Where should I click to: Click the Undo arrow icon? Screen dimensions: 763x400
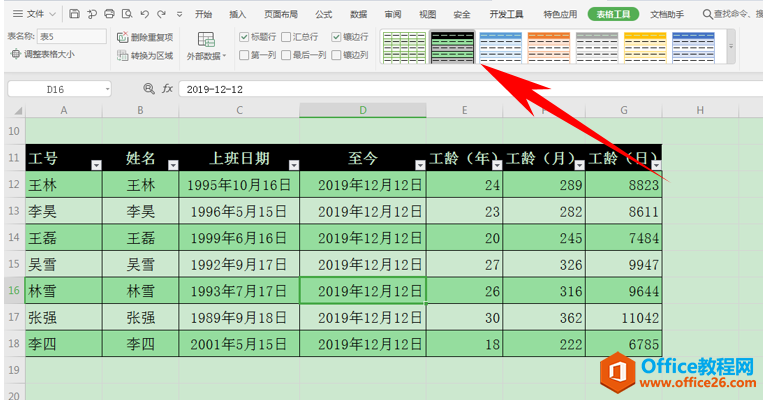pyautogui.click(x=144, y=15)
